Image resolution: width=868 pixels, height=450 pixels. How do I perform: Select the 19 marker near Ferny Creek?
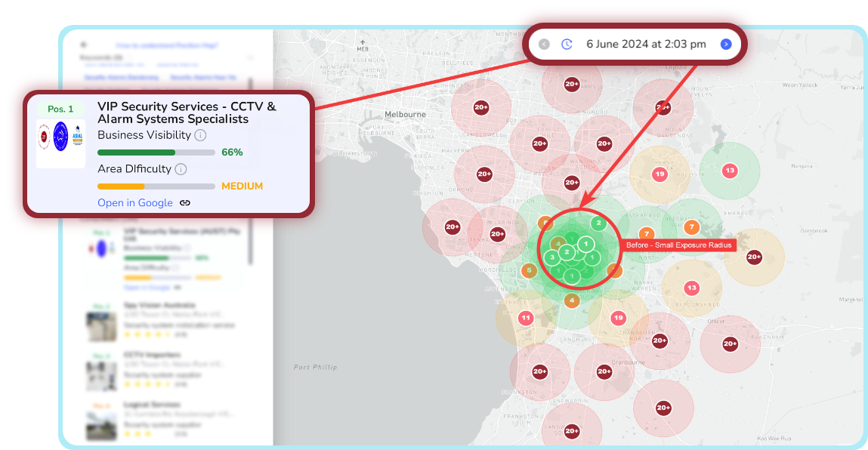pyautogui.click(x=659, y=174)
